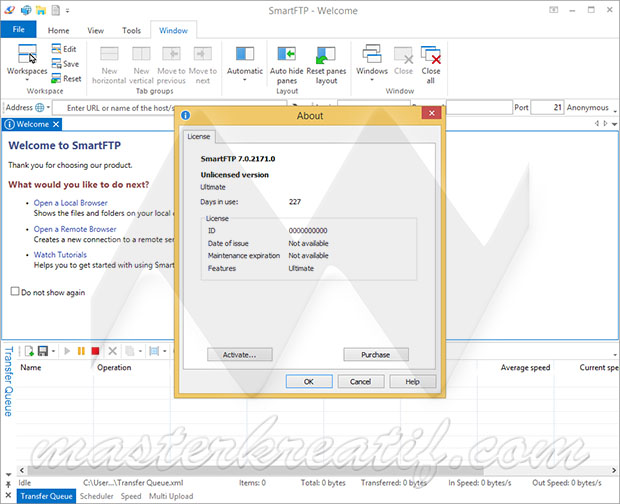The width and height of the screenshot is (620, 504).
Task: Open the File menu
Action: pyautogui.click(x=18, y=30)
